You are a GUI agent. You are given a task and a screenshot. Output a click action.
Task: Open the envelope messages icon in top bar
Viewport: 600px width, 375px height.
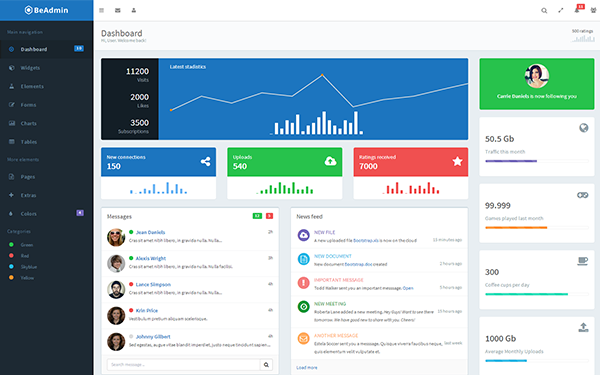point(117,10)
